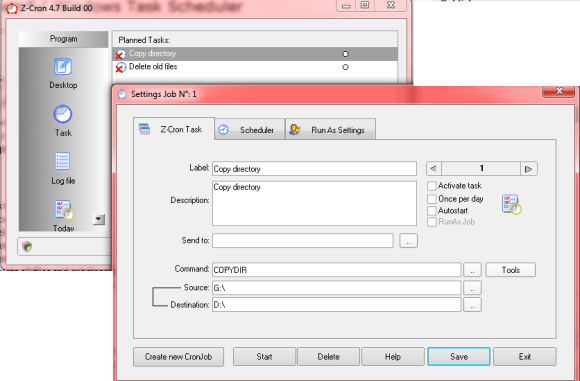Expand the Program sidebar down arrow

[99, 219]
